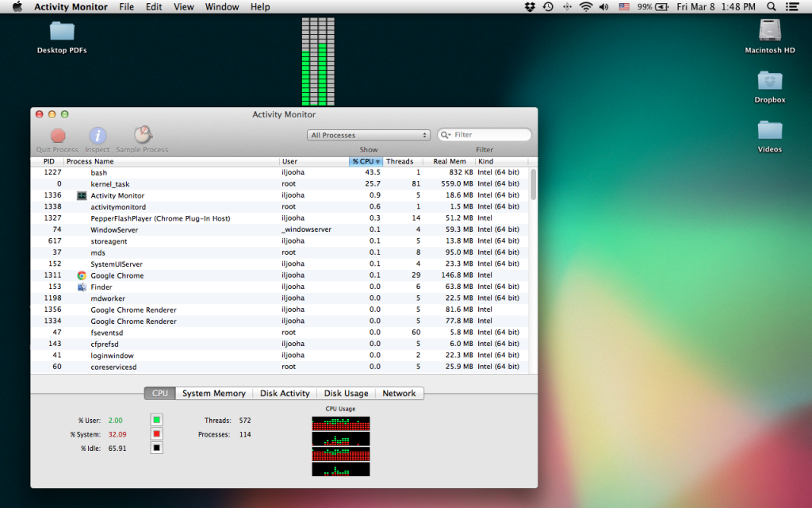Select the cfprefsd process row

pos(280,343)
